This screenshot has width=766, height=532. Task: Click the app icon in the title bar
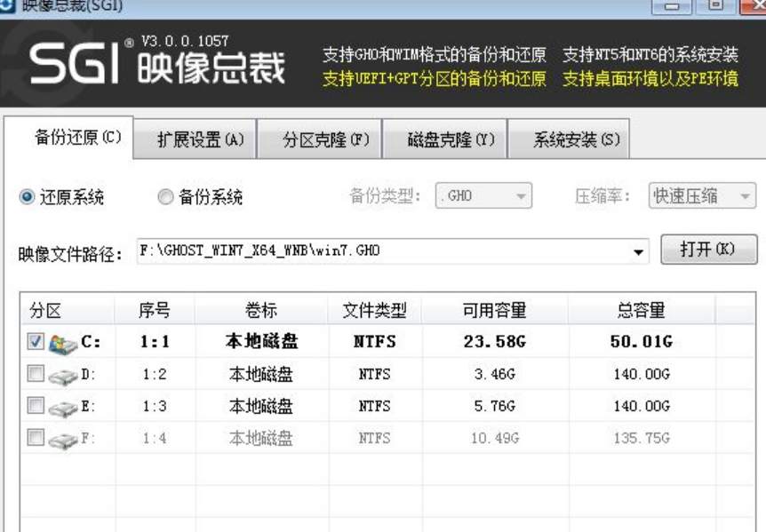7,4
